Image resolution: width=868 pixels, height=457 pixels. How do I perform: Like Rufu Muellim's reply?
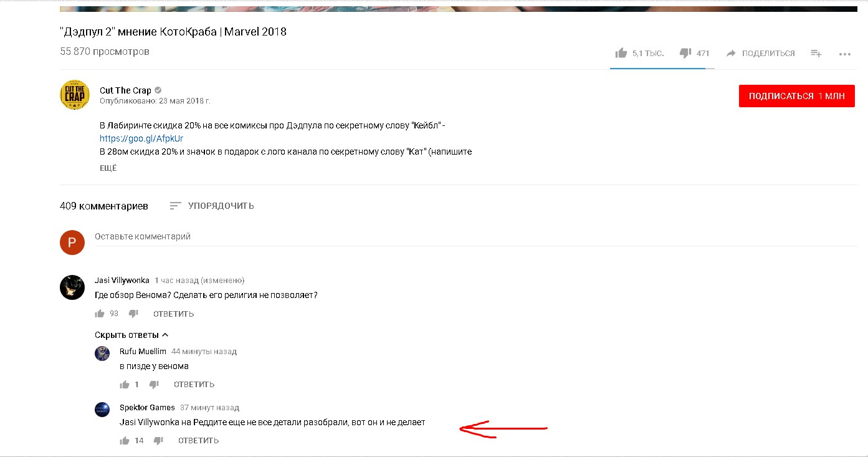[125, 384]
